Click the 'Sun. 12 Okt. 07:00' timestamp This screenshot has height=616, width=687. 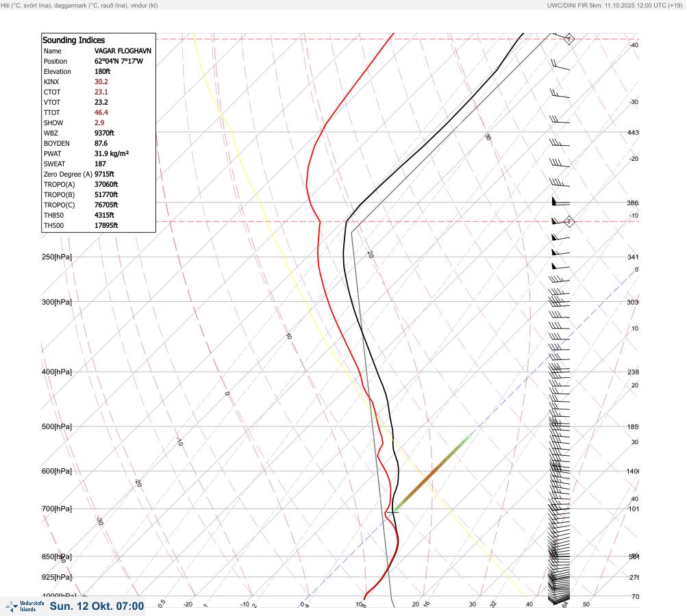pyautogui.click(x=97, y=606)
